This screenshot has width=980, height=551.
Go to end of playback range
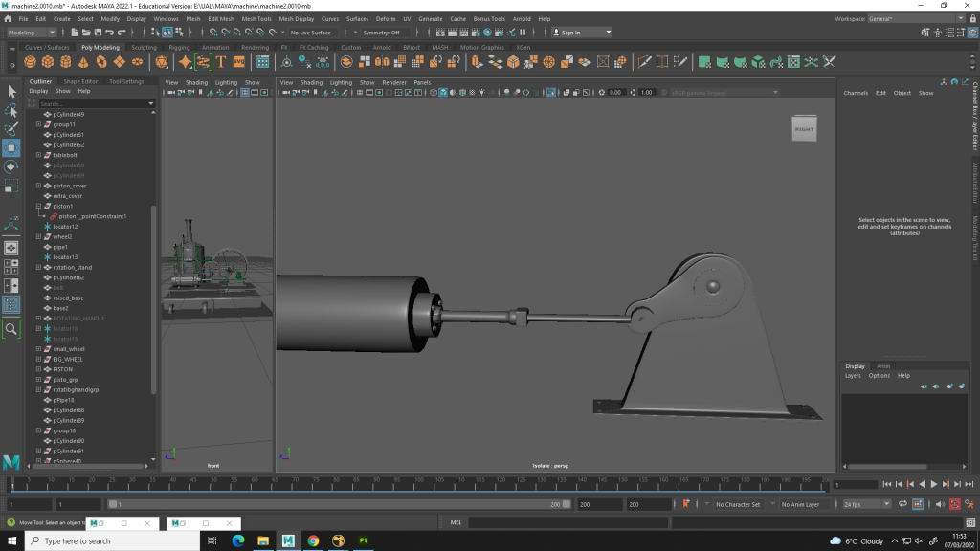[x=969, y=484]
